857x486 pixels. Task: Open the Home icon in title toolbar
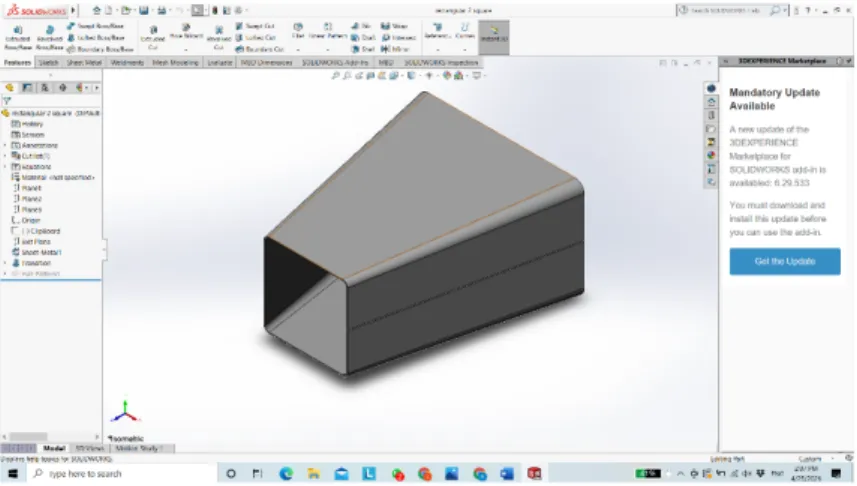(97, 10)
